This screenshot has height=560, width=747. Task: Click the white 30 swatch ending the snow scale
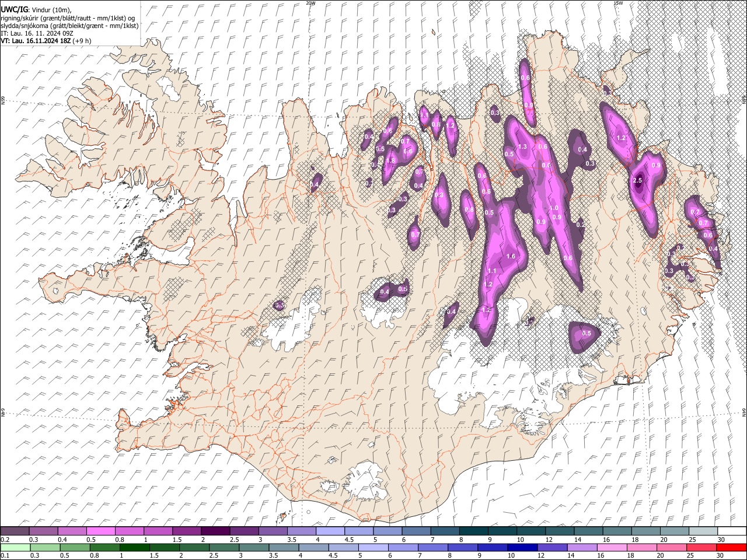point(732,531)
